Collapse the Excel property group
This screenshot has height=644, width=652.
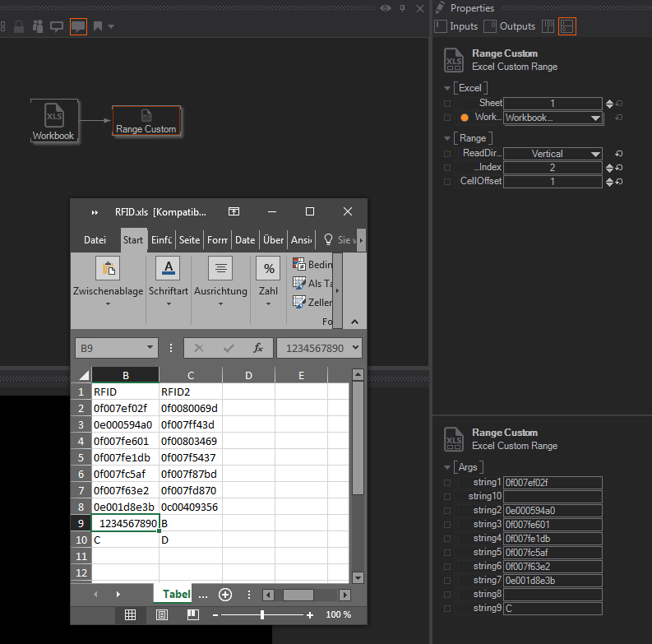pos(448,88)
